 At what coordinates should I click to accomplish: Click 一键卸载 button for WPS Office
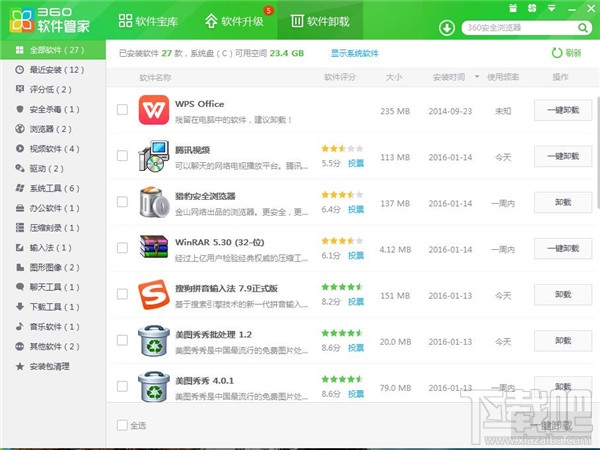563,109
